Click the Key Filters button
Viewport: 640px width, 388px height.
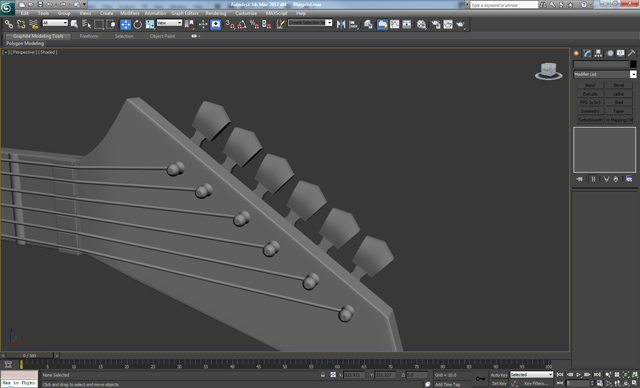tap(535, 384)
